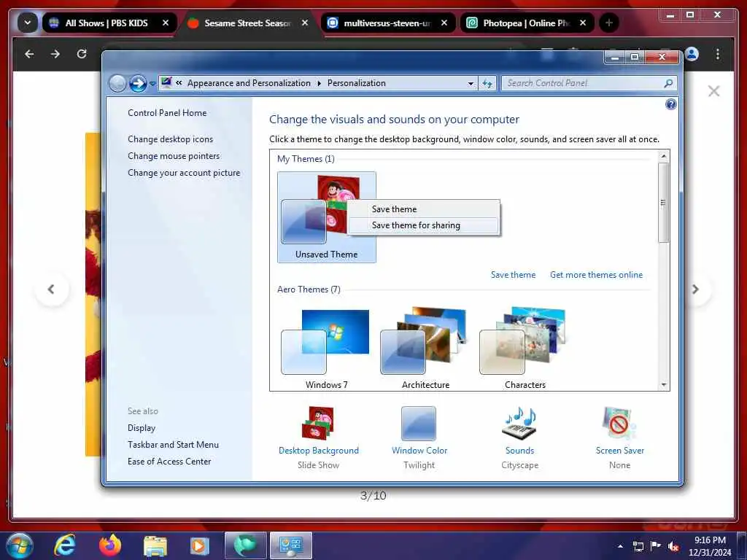The width and height of the screenshot is (747, 560).
Task: Open a new browser tab with plus
Action: (608, 23)
